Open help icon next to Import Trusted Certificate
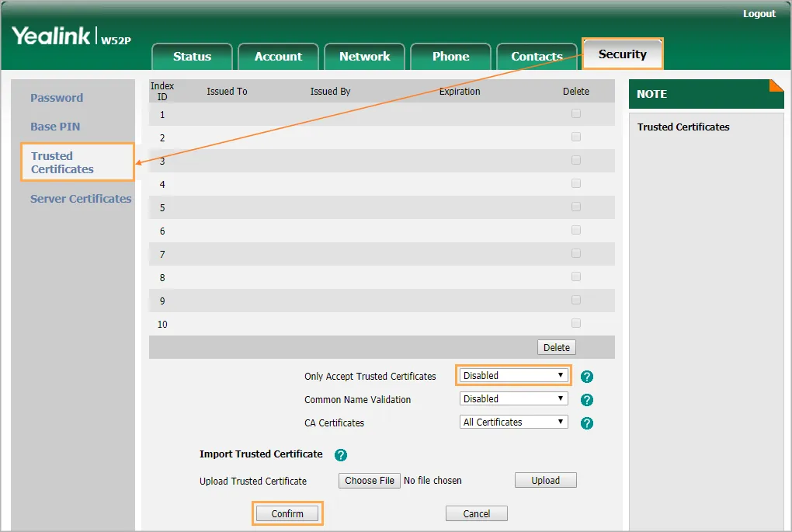The width and height of the screenshot is (792, 532). [341, 454]
